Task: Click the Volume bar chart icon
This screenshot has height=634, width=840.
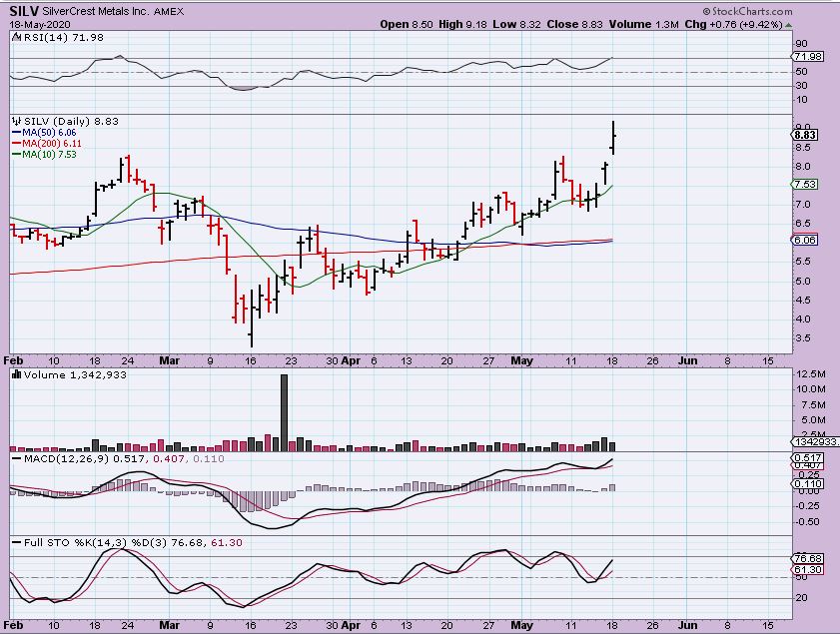Action: click(x=15, y=374)
